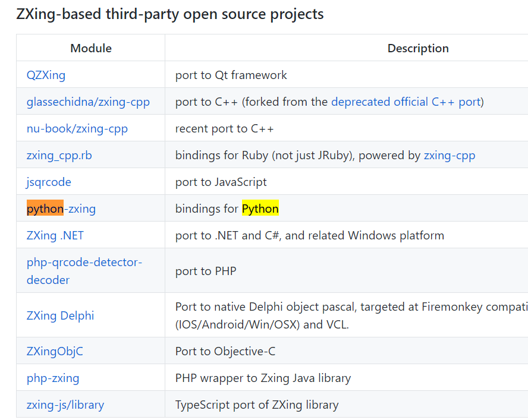This screenshot has height=420, width=528.
Task: Open the ZXingObjC link
Action: [x=55, y=351]
